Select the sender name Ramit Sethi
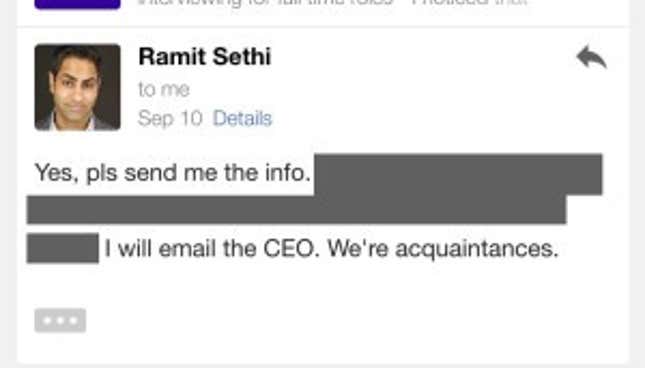645x368 pixels. point(205,56)
